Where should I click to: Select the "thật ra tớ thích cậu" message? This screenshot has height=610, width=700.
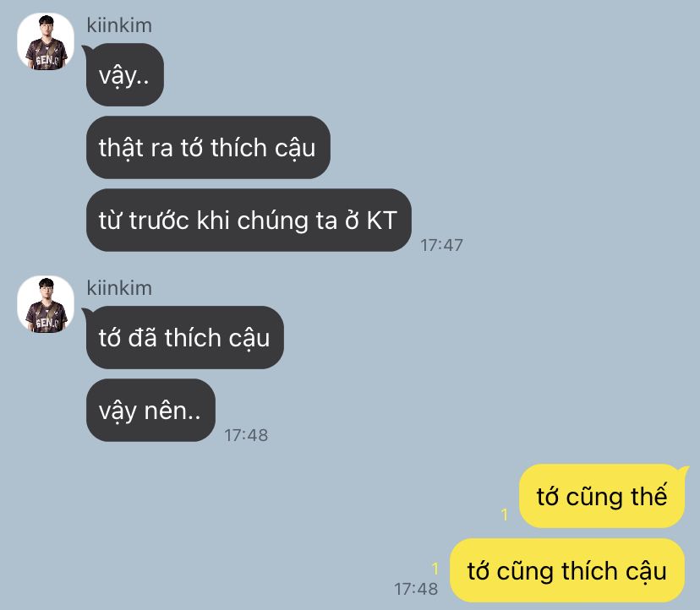208,148
